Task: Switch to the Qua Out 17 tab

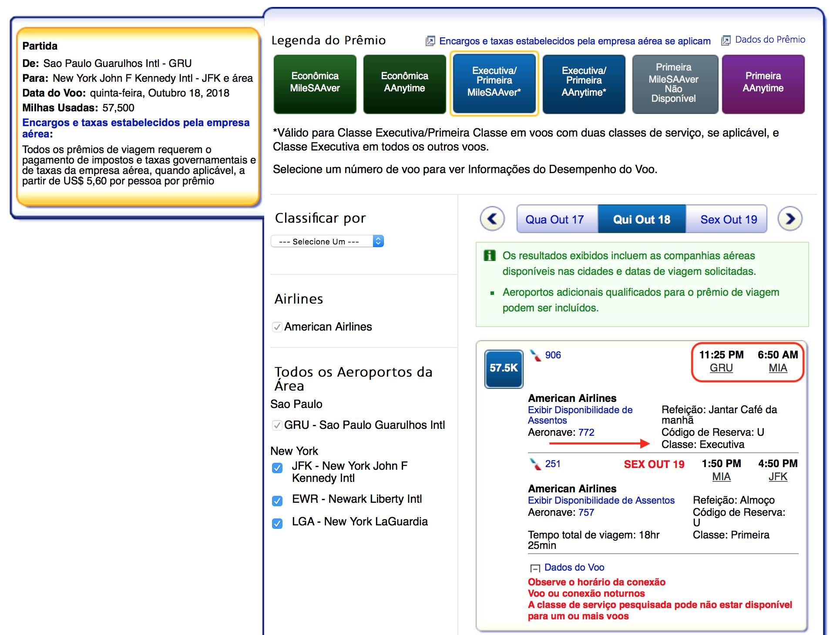Action: coord(557,219)
